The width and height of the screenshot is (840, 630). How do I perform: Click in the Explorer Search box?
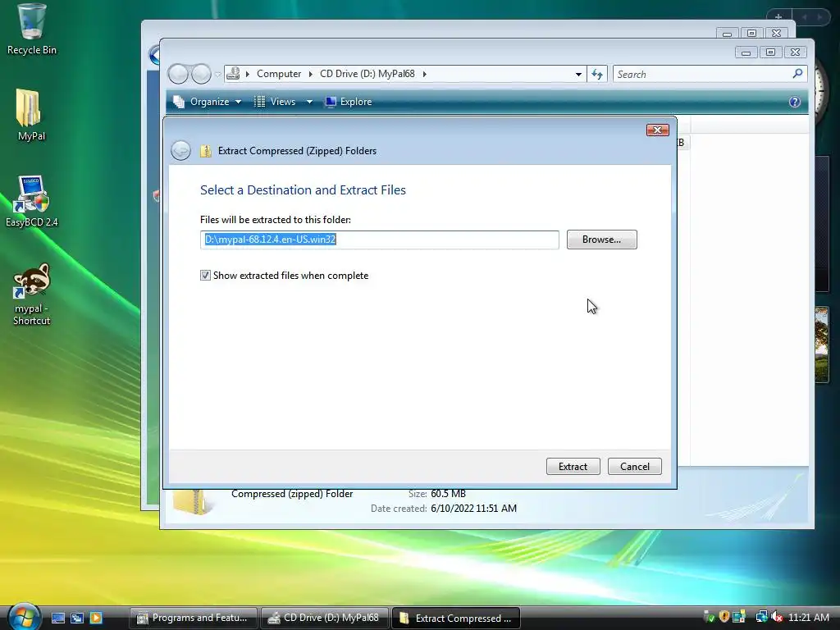[x=702, y=74]
